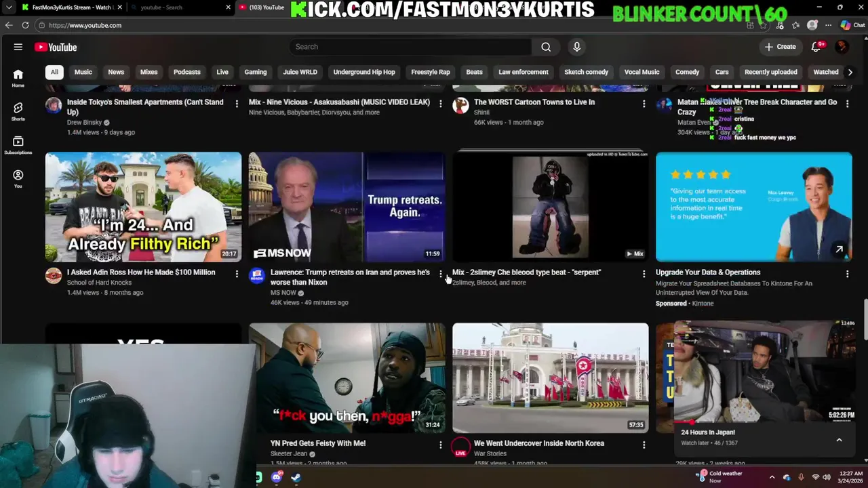Select the Music filter chip
Image resolution: width=868 pixels, height=488 pixels.
click(83, 72)
